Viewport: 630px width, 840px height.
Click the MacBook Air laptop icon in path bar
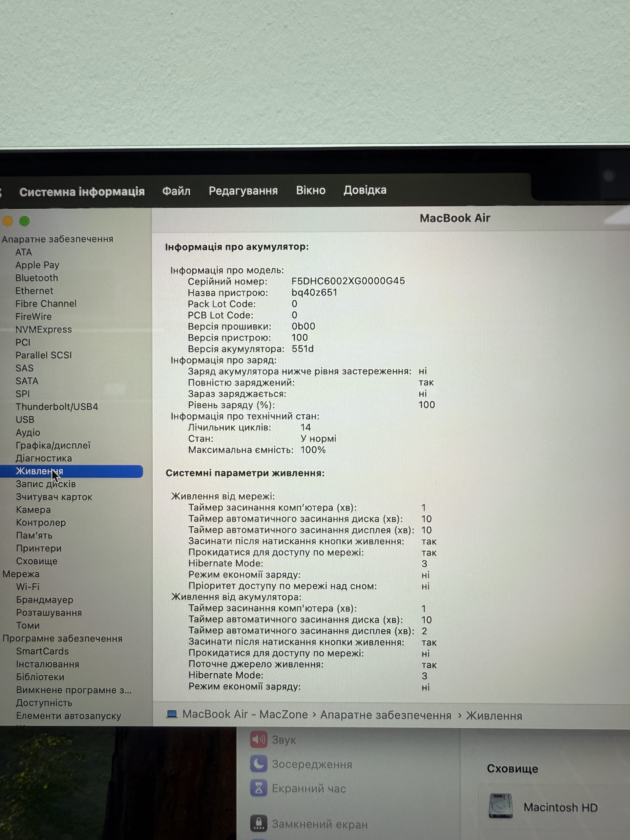tap(172, 714)
